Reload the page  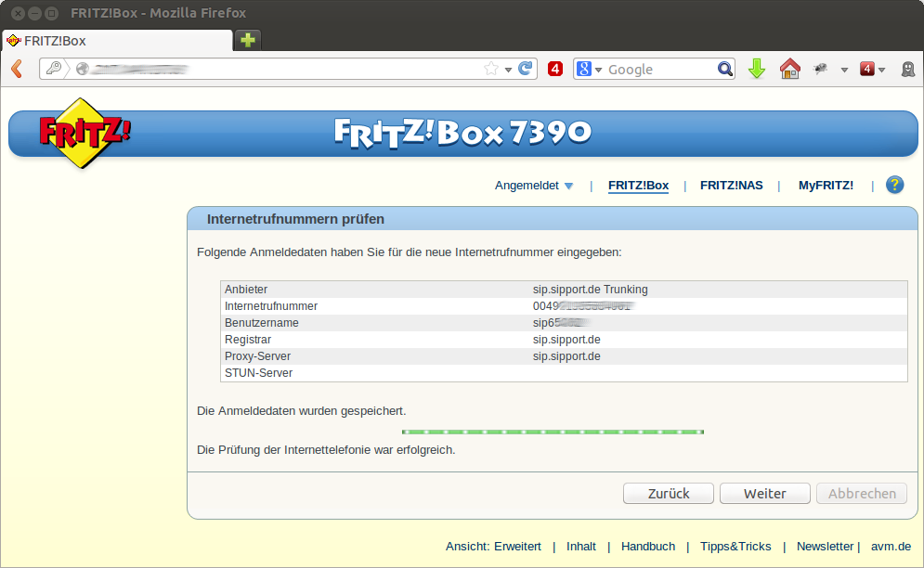tap(526, 69)
